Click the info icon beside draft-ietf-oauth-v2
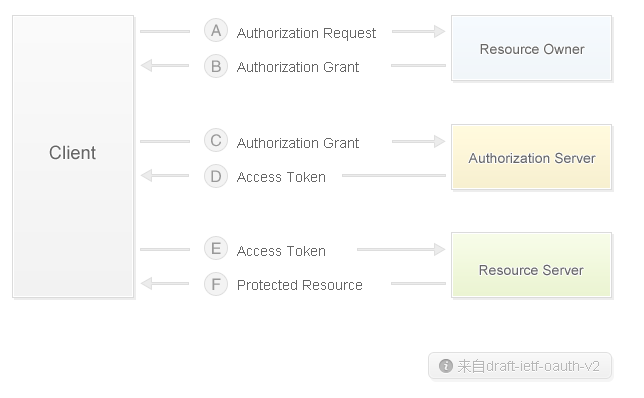This screenshot has width=644, height=398. click(x=446, y=366)
